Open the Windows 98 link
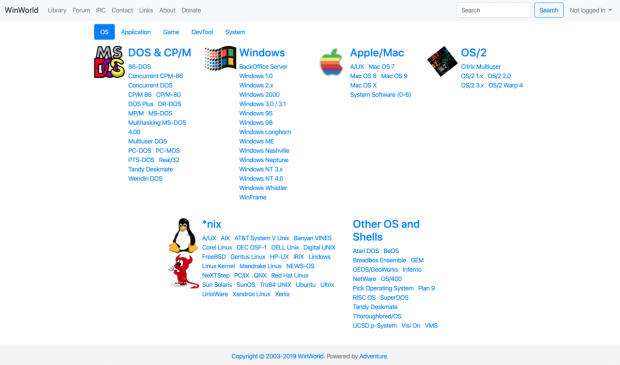 pos(256,123)
